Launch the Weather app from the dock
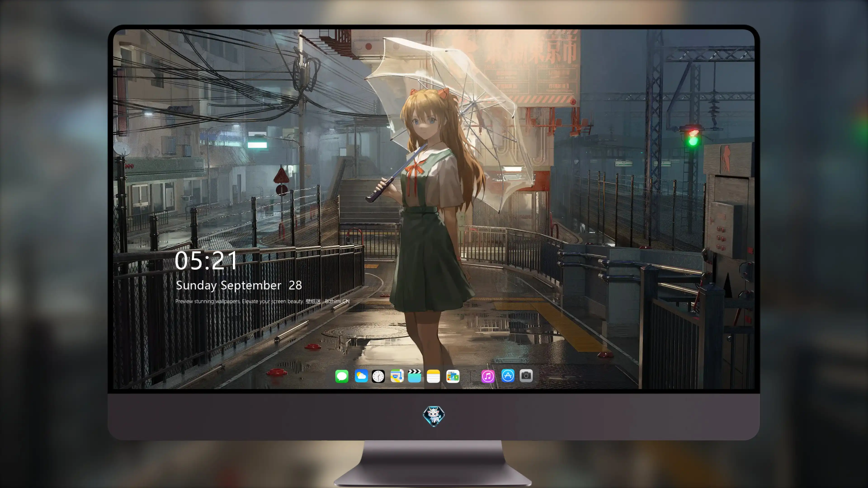Screen dimensions: 868x488 361,376
